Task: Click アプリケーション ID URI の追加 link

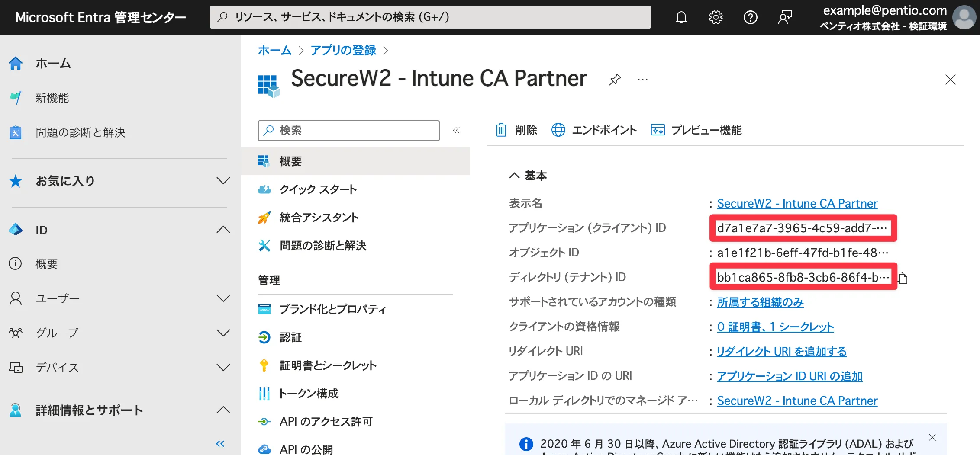Action: coord(790,376)
